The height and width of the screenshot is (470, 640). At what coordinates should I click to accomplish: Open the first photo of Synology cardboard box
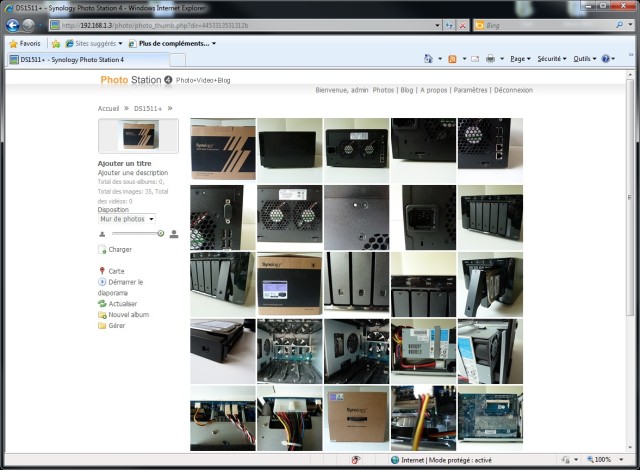coord(223,149)
